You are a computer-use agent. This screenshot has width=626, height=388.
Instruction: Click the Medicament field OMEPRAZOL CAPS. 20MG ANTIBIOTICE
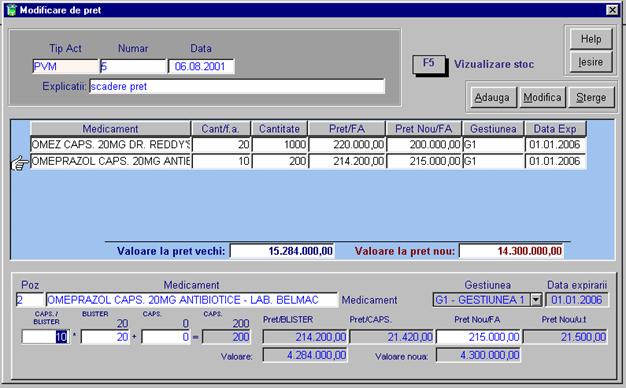(x=192, y=300)
